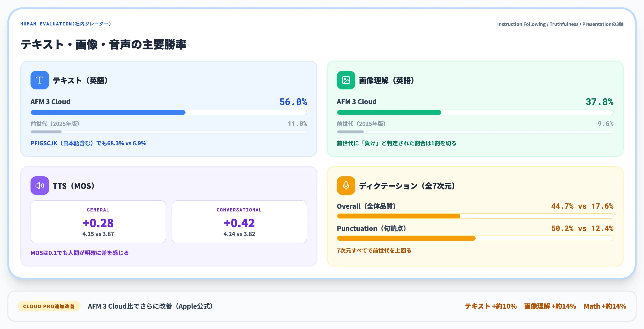Screen dimensions: 644x329
Task: Click the 4.24 vs 3.82 subtext
Action: pyautogui.click(x=239, y=234)
